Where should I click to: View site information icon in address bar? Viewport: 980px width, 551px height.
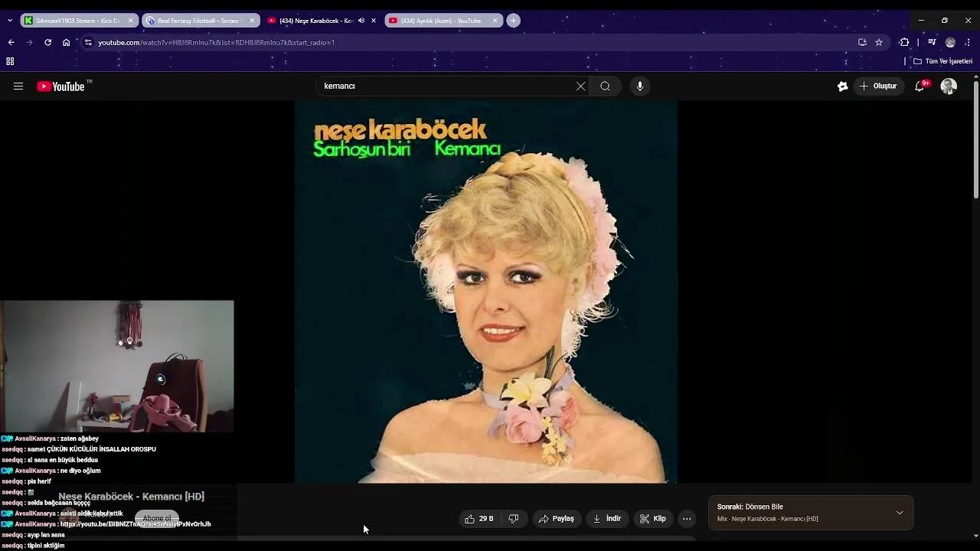[x=88, y=42]
